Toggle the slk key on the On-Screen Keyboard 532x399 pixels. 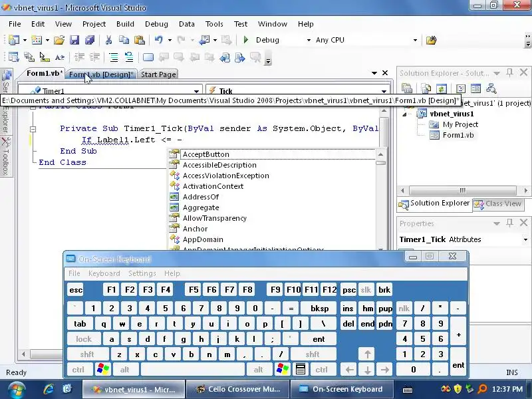tap(366, 290)
